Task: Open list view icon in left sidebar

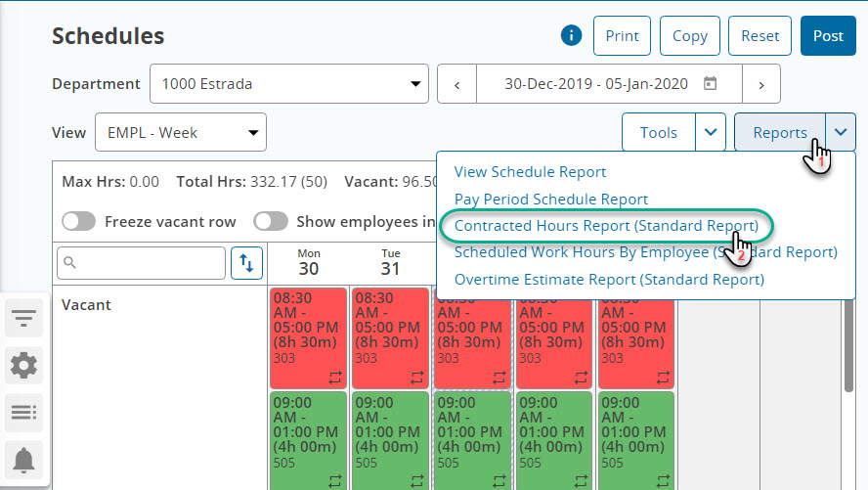Action: point(23,413)
